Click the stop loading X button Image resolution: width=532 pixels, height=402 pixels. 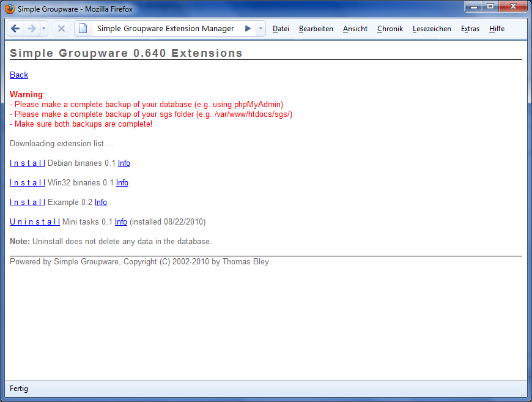61,29
